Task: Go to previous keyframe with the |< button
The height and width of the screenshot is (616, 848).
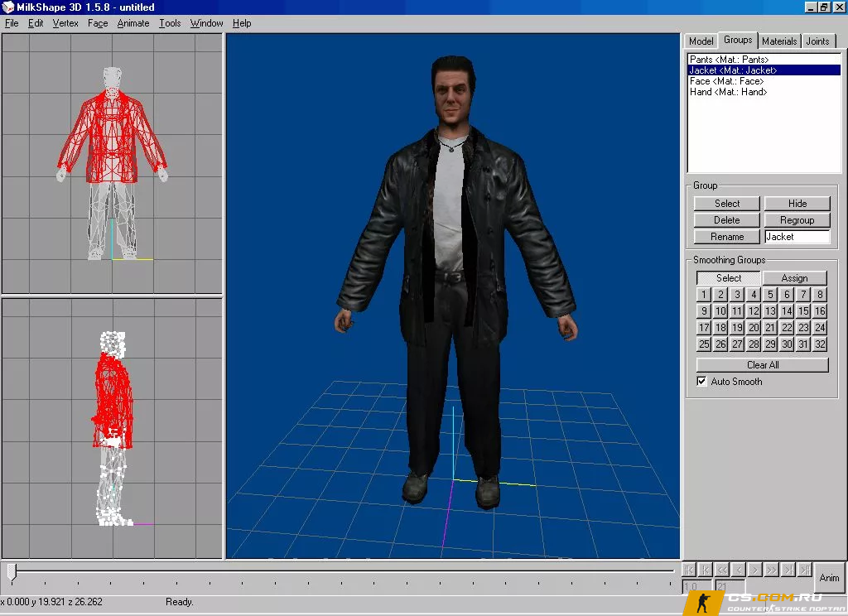Action: 706,570
